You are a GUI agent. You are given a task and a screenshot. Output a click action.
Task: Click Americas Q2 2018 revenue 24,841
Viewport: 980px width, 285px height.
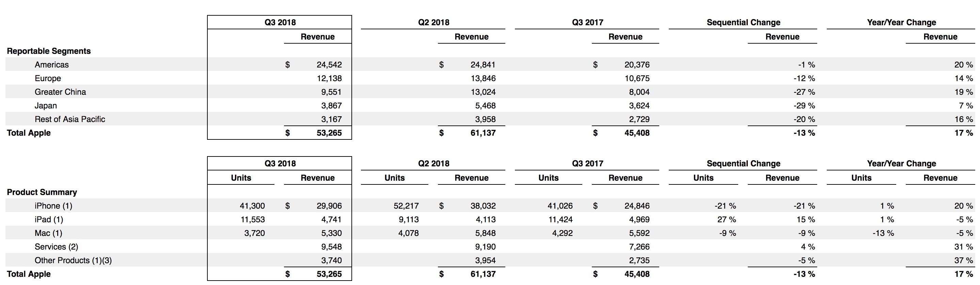[x=483, y=65]
